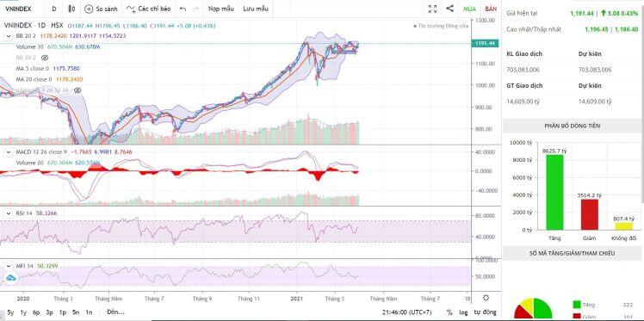
Task: Select the 1p time range
Action: [x=63, y=312]
